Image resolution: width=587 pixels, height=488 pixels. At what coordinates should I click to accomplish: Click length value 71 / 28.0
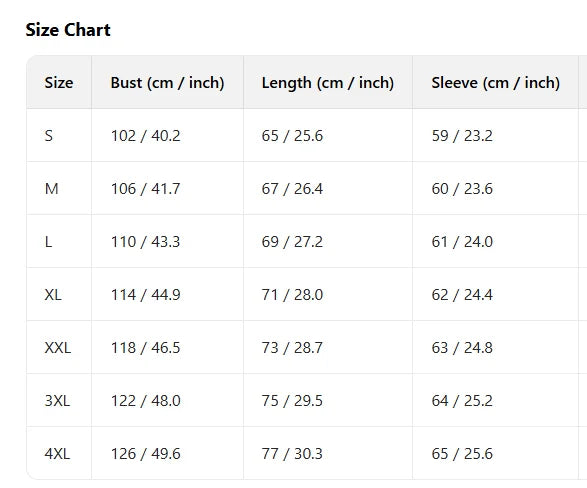click(x=292, y=295)
